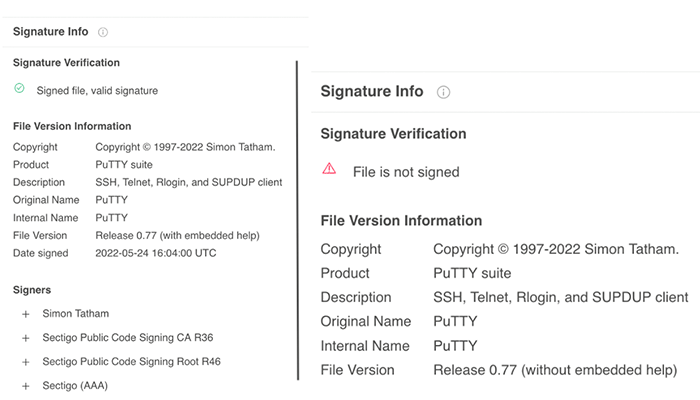Click left 'PuTTY suite' product value
This screenshot has width=700, height=400.
[x=124, y=164]
